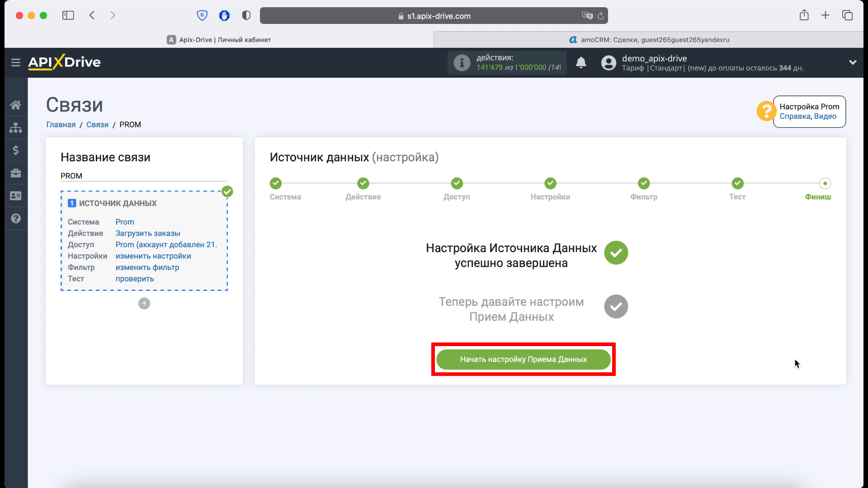Reload the page
Screen dimensions: 868x488
pos(601,16)
